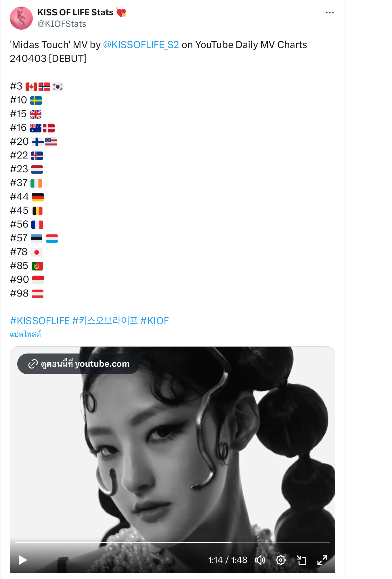Click the video thumbnail frame
Screen dimensions: 392x579
click(173, 449)
